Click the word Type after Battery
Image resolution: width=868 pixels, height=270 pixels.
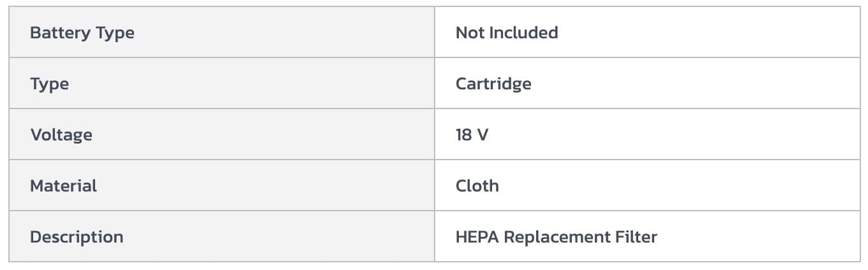[115, 33]
